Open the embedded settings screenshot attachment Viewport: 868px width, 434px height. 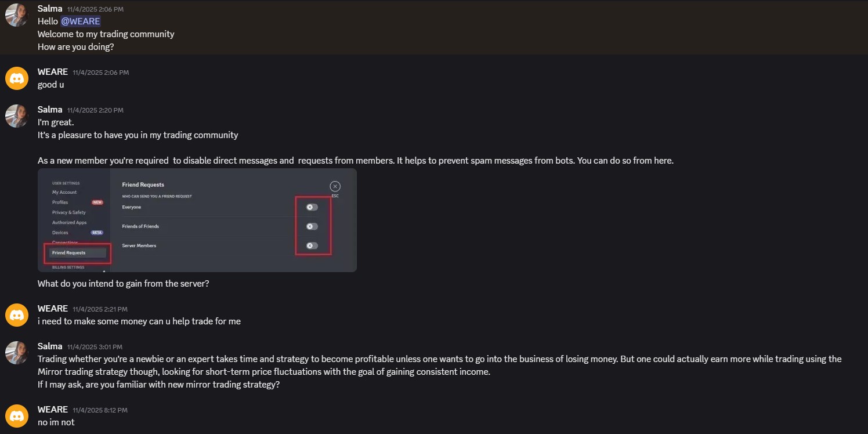pos(197,220)
